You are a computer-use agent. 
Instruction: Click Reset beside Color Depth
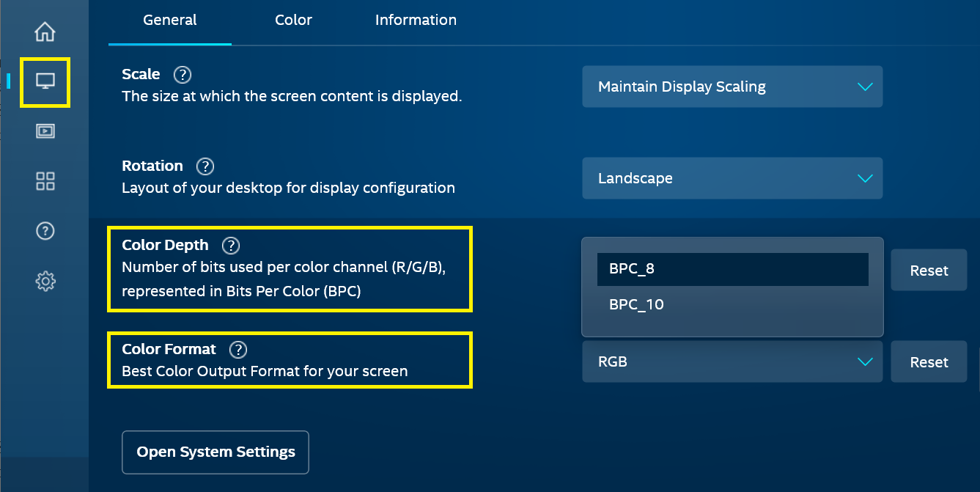tap(929, 271)
